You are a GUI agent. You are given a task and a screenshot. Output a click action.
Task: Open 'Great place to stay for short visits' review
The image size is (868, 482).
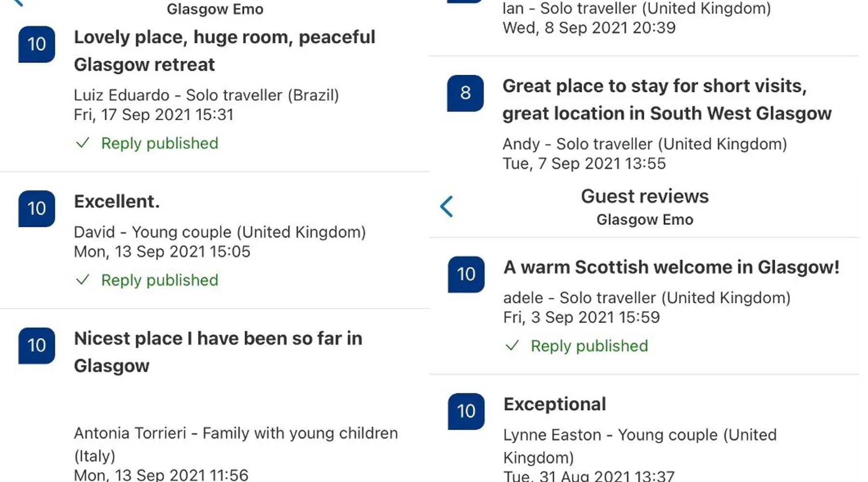pyautogui.click(x=666, y=100)
